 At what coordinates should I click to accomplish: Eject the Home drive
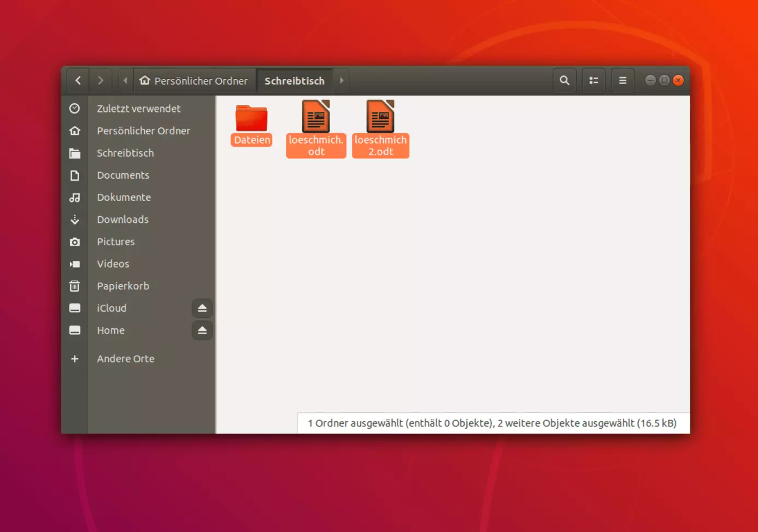pyautogui.click(x=202, y=330)
